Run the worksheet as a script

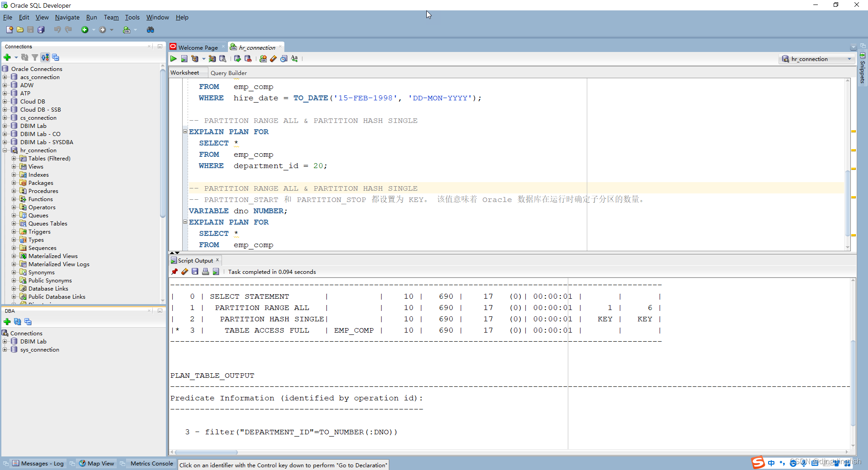184,59
